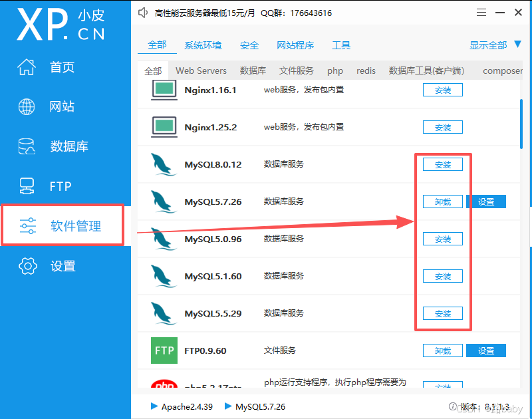Viewport: 532px width, 419px height.
Task: Click the QQ群 announcement text
Action: (x=296, y=13)
